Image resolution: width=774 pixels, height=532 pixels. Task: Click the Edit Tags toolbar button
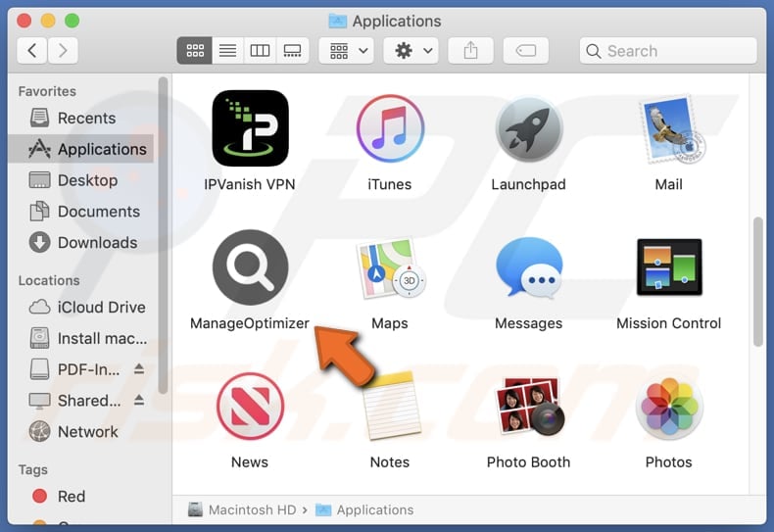[x=526, y=50]
